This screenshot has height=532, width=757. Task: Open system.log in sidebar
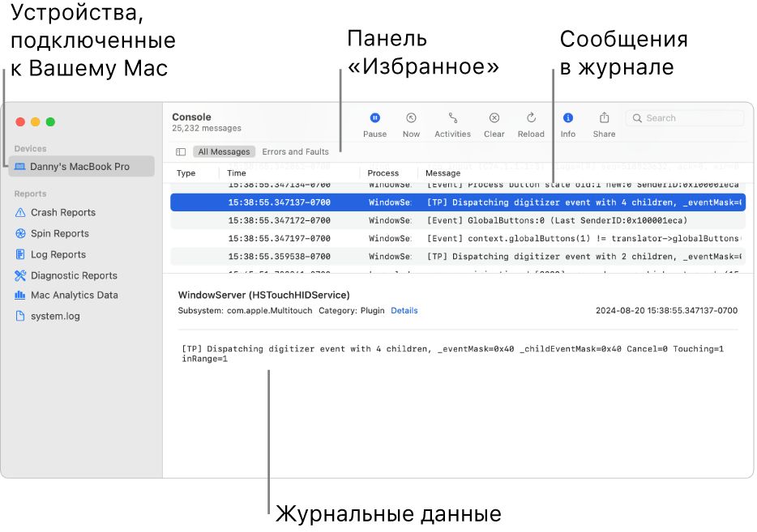pos(55,316)
